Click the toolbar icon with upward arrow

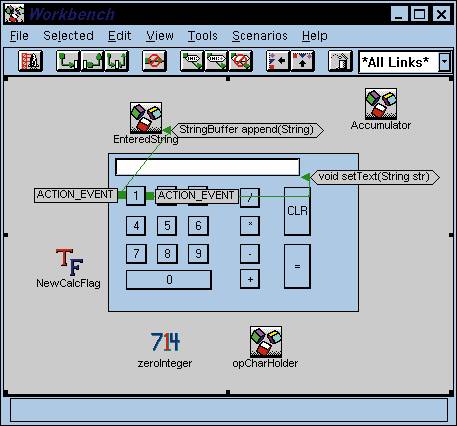point(302,61)
